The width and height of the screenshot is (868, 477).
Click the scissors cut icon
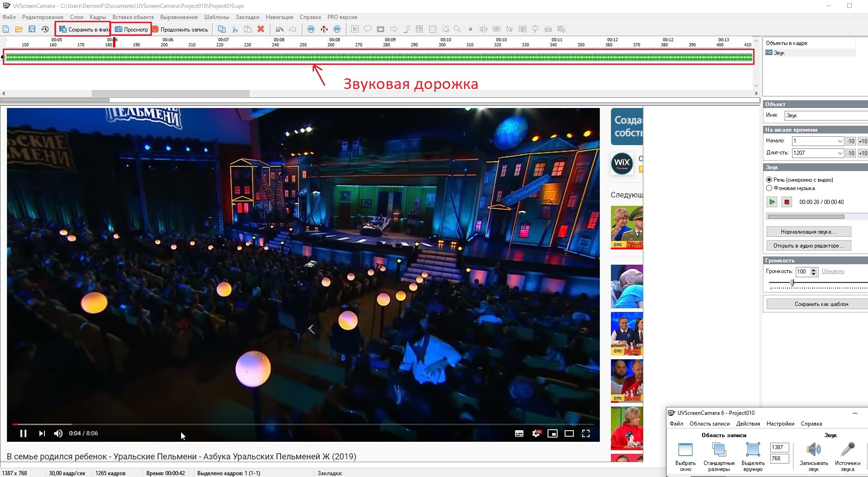(x=235, y=29)
